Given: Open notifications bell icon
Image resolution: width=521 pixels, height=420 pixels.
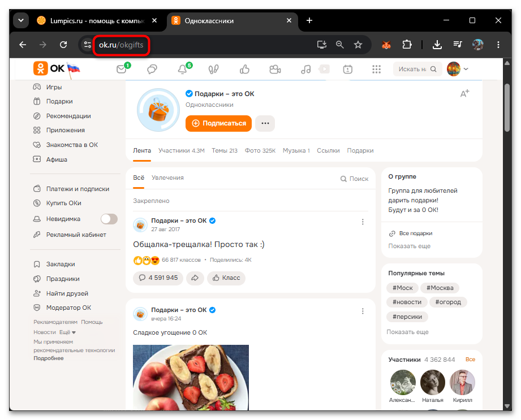Looking at the screenshot, I should [182, 69].
